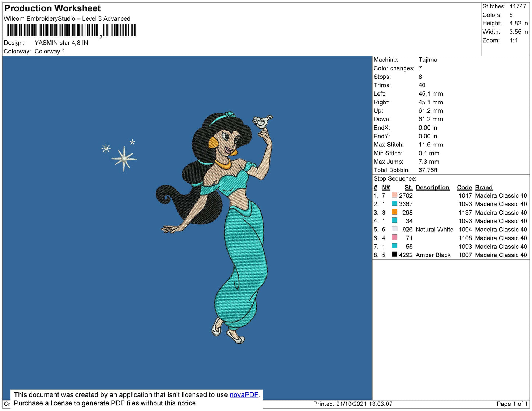Viewport: 532px width, 411px height.
Task: Click the teal swatch in the 55-stitch row
Action: [394, 246]
